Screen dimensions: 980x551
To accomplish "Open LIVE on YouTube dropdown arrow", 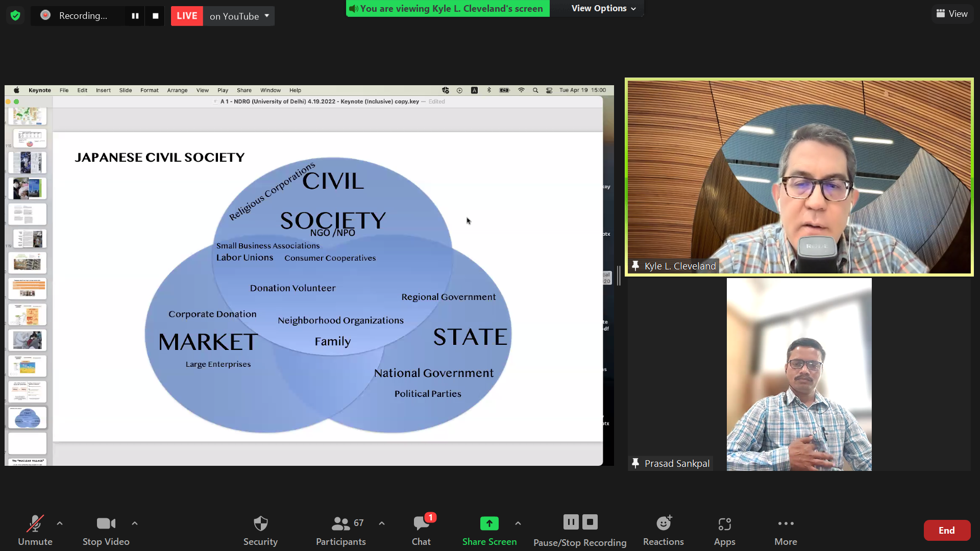I will click(x=267, y=16).
